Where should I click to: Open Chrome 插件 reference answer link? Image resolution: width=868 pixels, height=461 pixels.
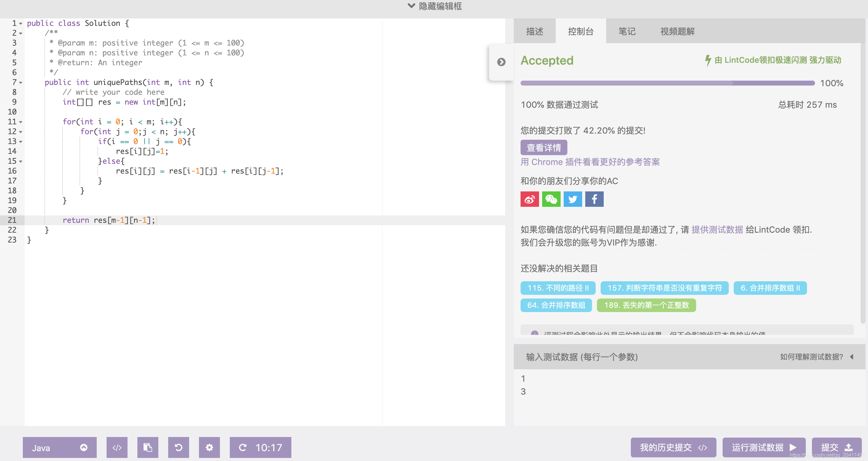(x=590, y=162)
